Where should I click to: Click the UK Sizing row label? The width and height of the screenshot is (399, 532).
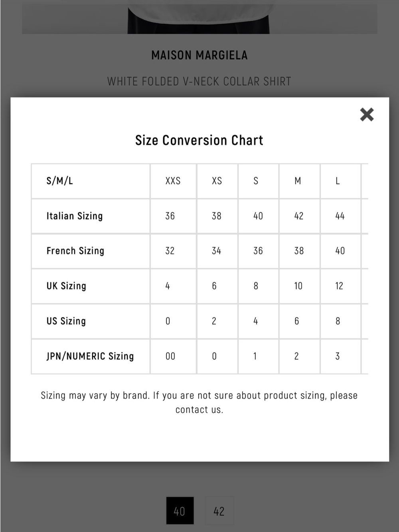[66, 286]
